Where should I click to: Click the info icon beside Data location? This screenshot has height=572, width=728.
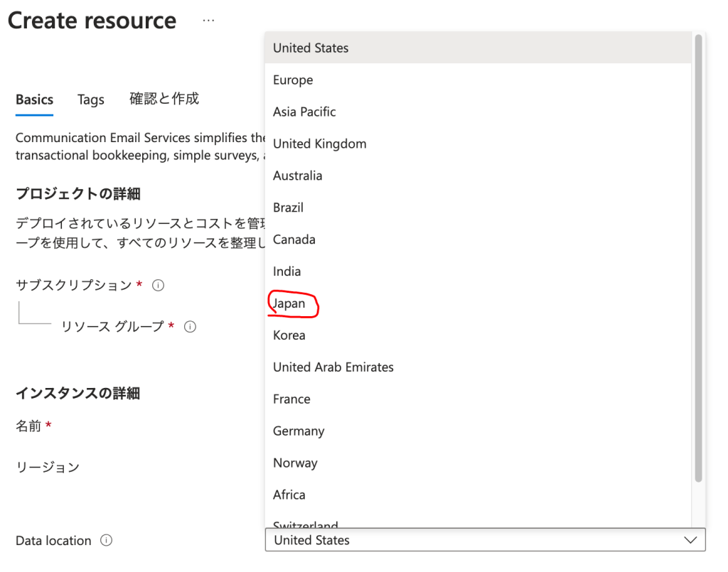[106, 540]
